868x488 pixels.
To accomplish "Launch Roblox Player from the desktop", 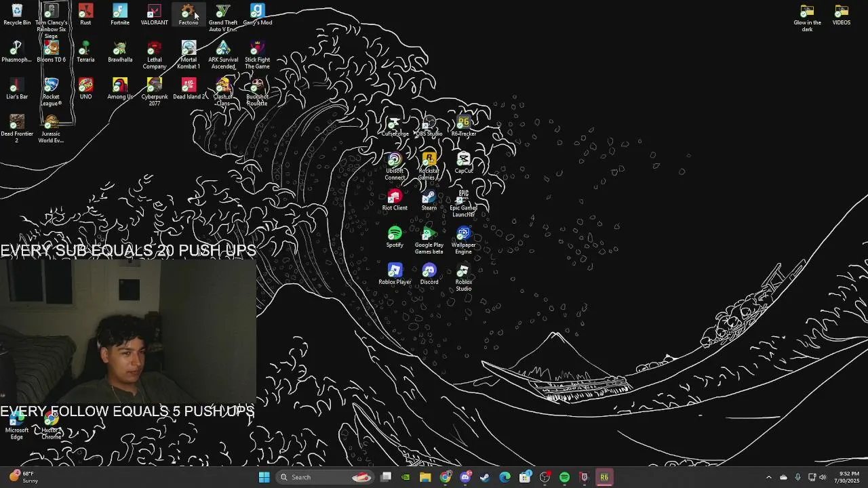I will coord(395,274).
